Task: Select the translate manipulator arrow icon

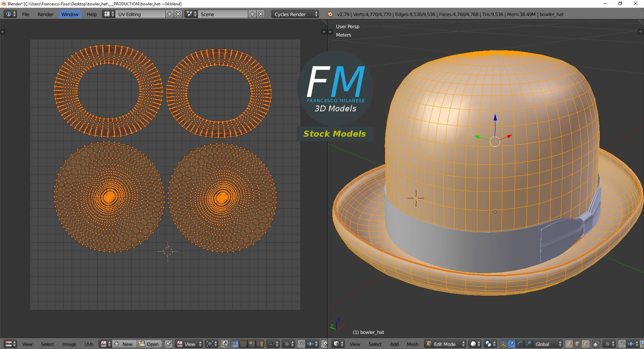Action: pyautogui.click(x=511, y=344)
